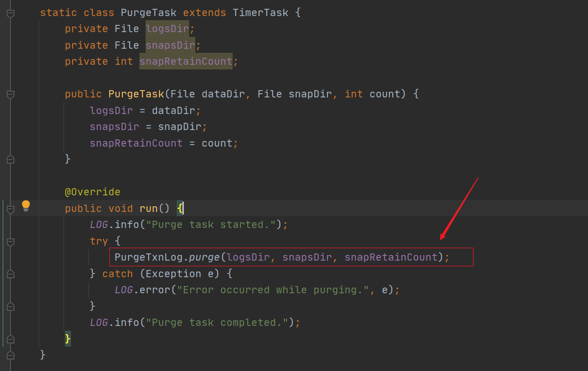
Task: Click the PurgeTxnLog class reference
Action: pyautogui.click(x=149, y=258)
